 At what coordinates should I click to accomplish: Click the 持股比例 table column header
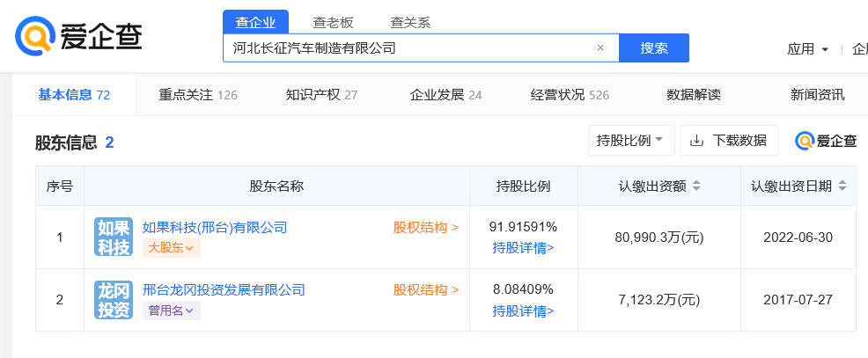[x=523, y=186]
